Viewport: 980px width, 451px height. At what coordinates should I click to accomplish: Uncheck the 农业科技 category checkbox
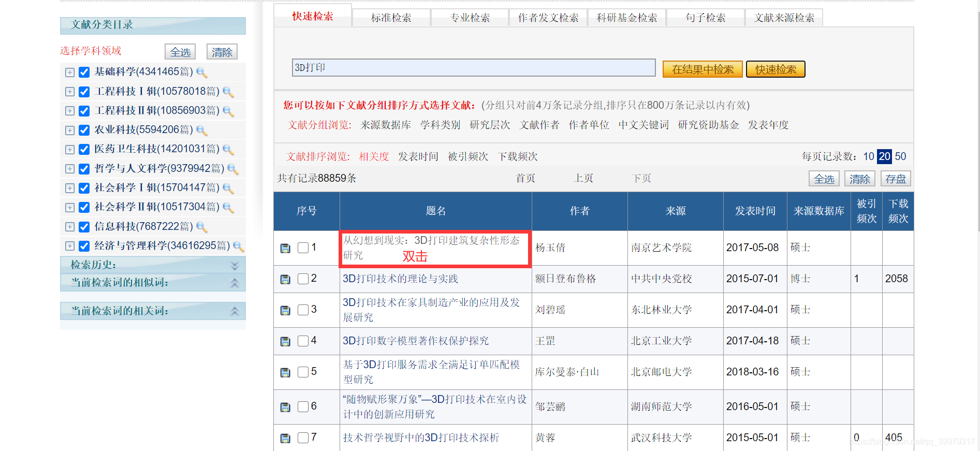(x=84, y=130)
